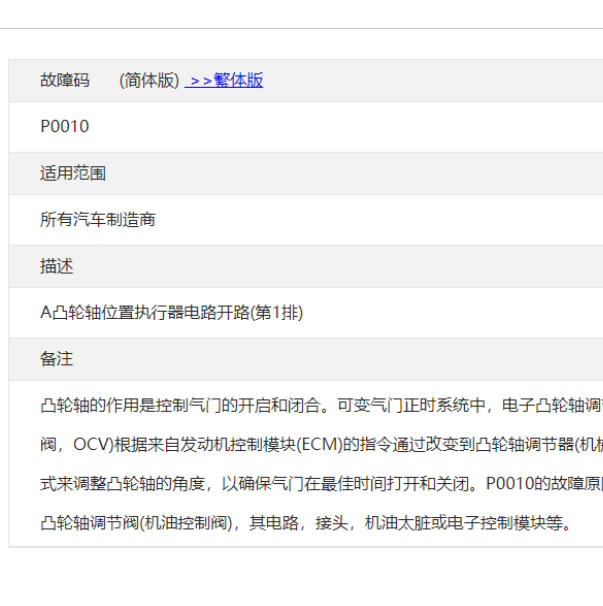Select the text 所有汽车制造商
Viewport: 603px width, 606px height.
pyautogui.click(x=98, y=220)
